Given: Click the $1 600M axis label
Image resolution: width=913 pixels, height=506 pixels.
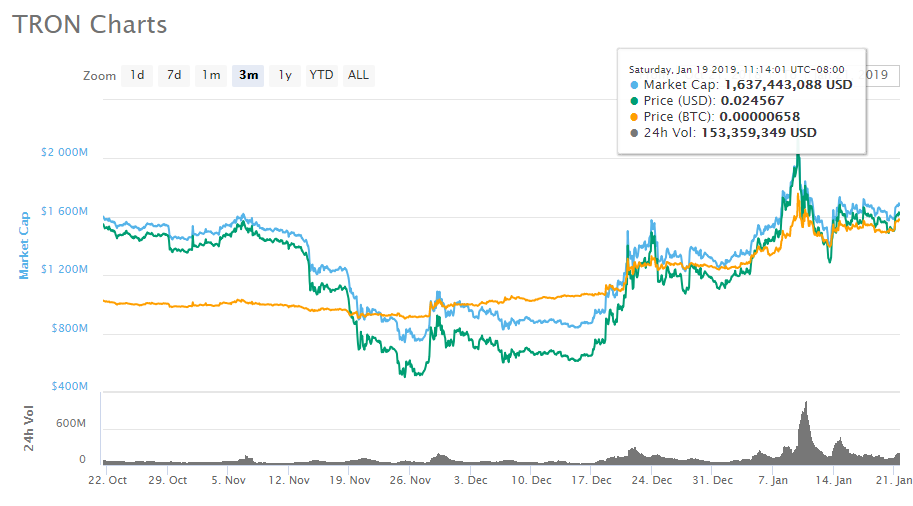Looking at the screenshot, I should click(x=64, y=211).
